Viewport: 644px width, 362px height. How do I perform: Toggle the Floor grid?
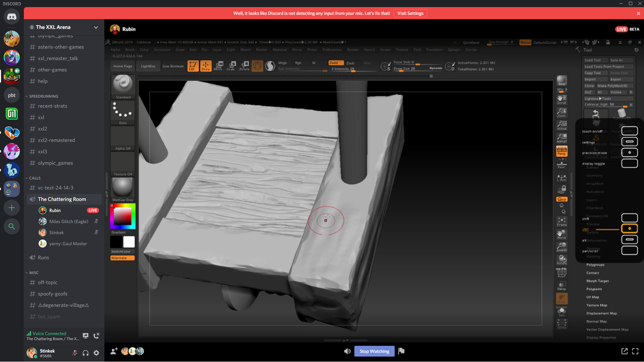(x=562, y=164)
